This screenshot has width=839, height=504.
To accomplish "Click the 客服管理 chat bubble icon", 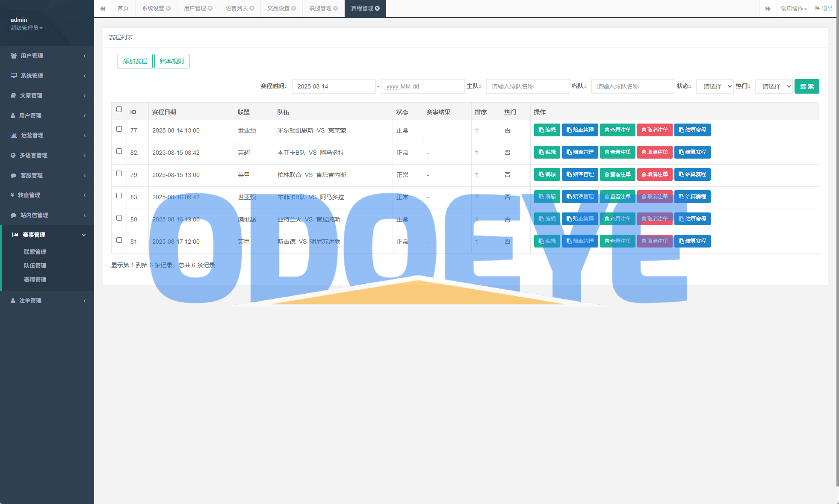I will point(13,175).
